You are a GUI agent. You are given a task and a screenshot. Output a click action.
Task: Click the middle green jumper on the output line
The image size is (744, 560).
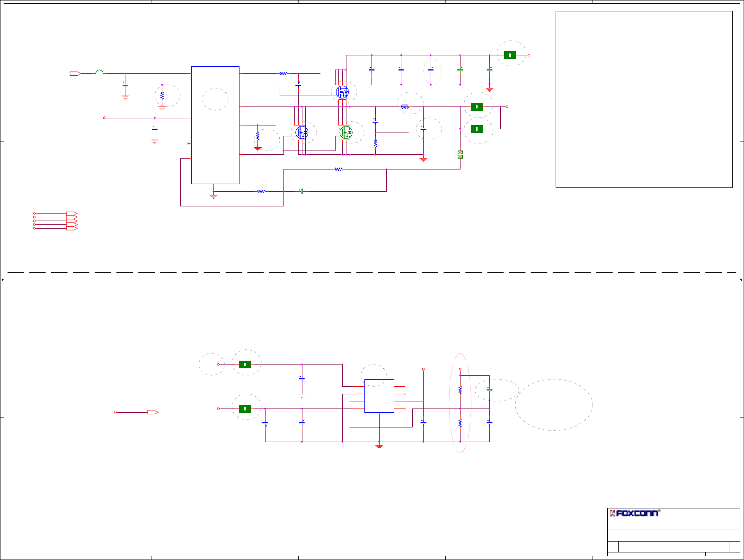pyautogui.click(x=477, y=107)
